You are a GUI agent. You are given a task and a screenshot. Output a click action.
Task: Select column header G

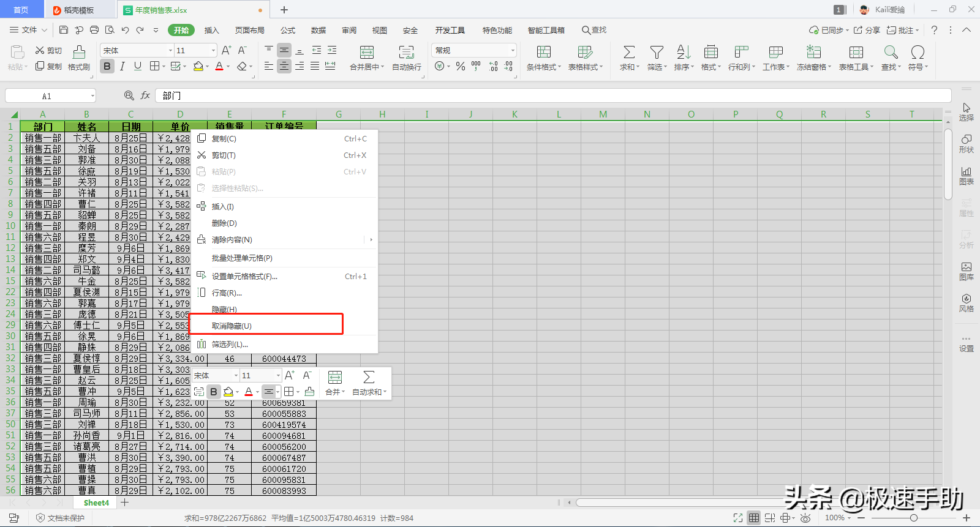(x=338, y=114)
